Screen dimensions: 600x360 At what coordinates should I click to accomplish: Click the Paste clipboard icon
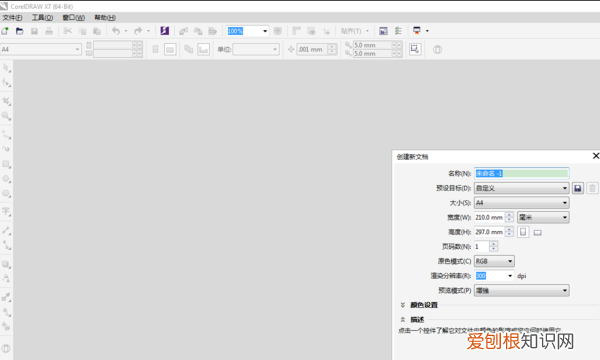[97, 31]
